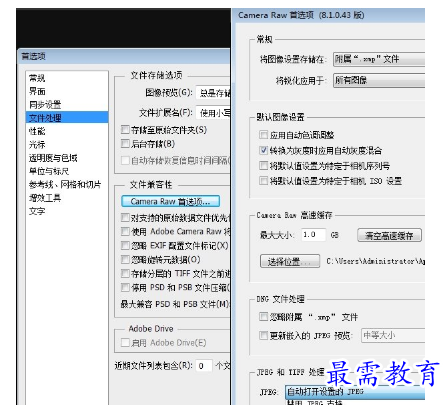The height and width of the screenshot is (405, 448).
Task: Enable 后台存储(B) checkbox
Action: click(125, 144)
